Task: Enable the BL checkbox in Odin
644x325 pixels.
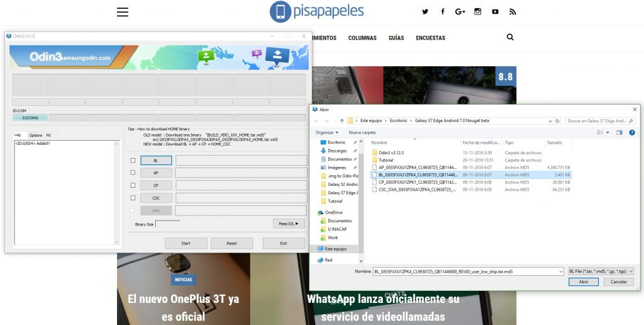Action: coord(133,161)
